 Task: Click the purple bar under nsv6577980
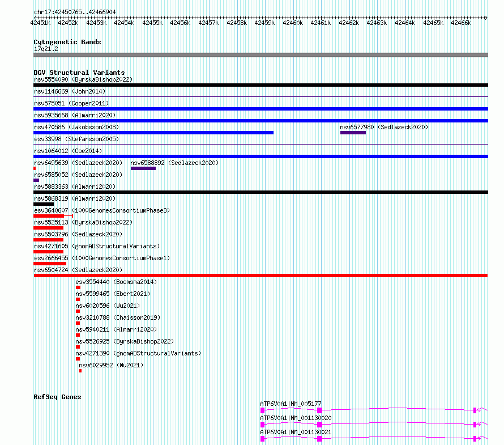click(x=353, y=133)
